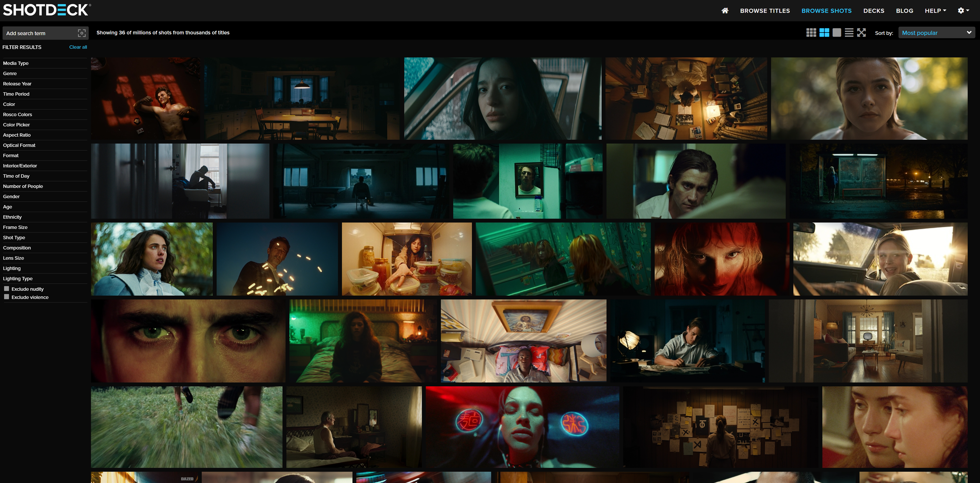Switch to the small grid view icon
This screenshot has height=483, width=980.
point(811,33)
